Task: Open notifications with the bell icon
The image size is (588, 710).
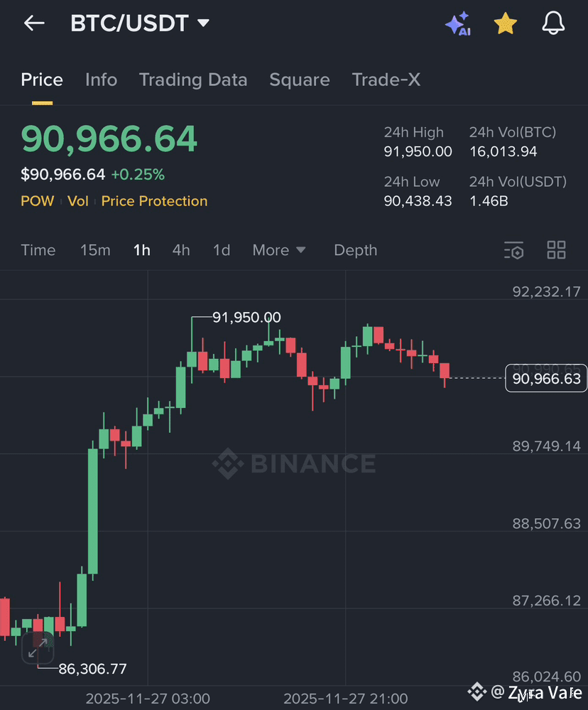Action: pos(554,23)
